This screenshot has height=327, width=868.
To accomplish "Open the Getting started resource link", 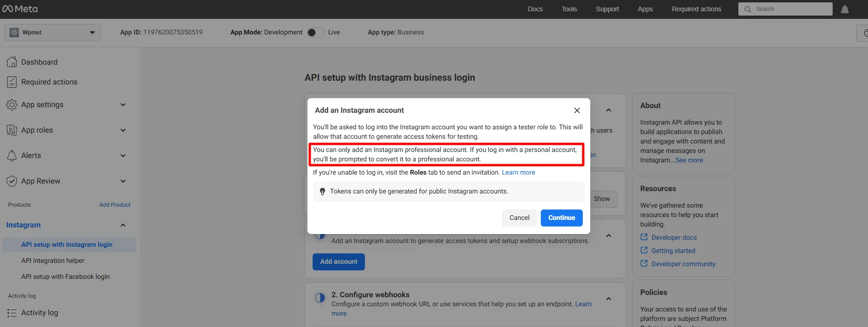I will [x=673, y=251].
